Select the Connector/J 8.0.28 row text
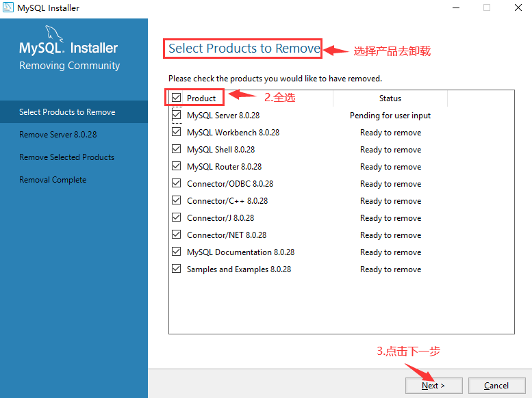This screenshot has width=532, height=398. click(x=220, y=218)
